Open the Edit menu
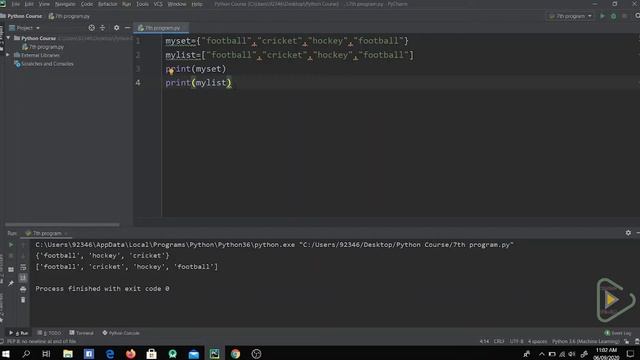640x360 pixels. pyautogui.click(x=29, y=4)
